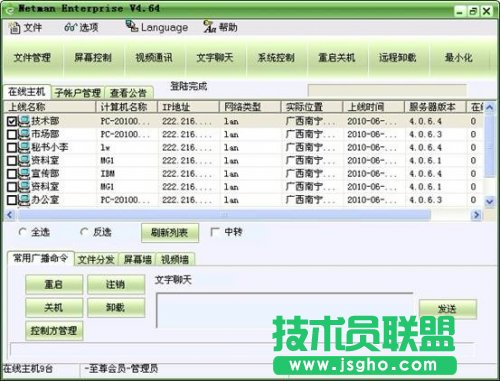Image resolution: width=500 pixels, height=381 pixels.
Task: Open the 选项 menu
Action: (x=82, y=27)
